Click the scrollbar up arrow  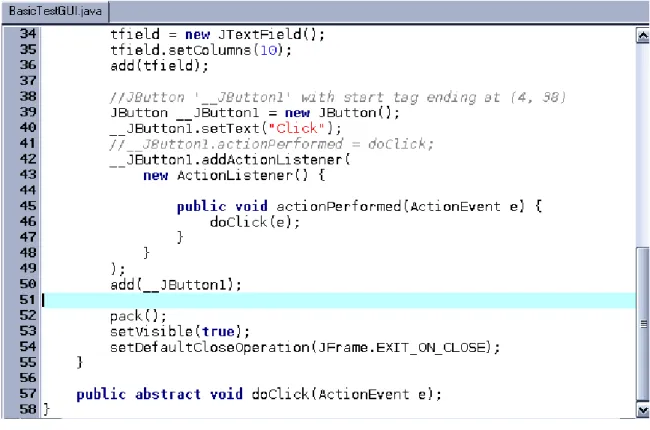pyautogui.click(x=643, y=36)
